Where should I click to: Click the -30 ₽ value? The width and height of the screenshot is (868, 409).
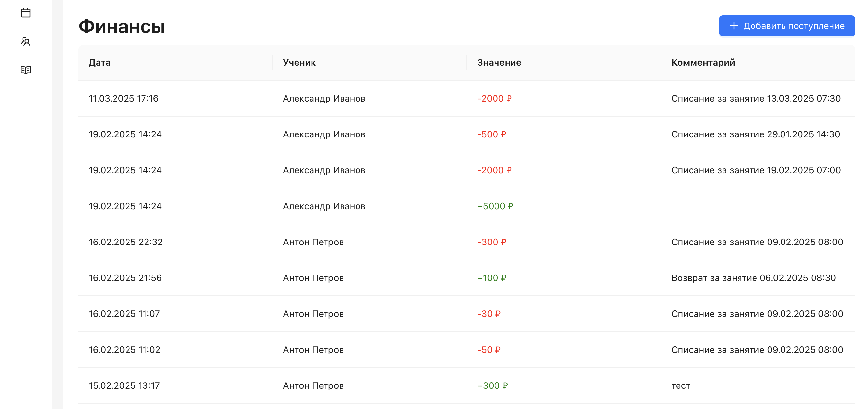(489, 314)
